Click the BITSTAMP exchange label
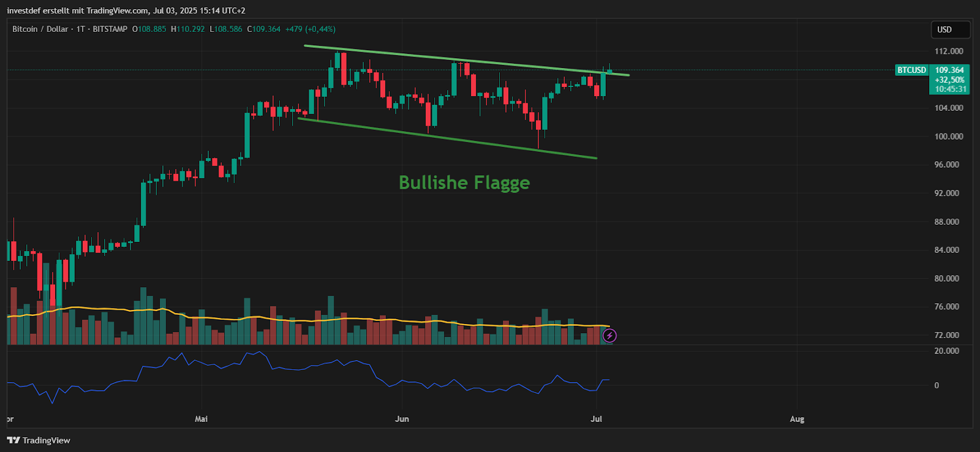Screen dimensions: 980x452 click(110, 29)
